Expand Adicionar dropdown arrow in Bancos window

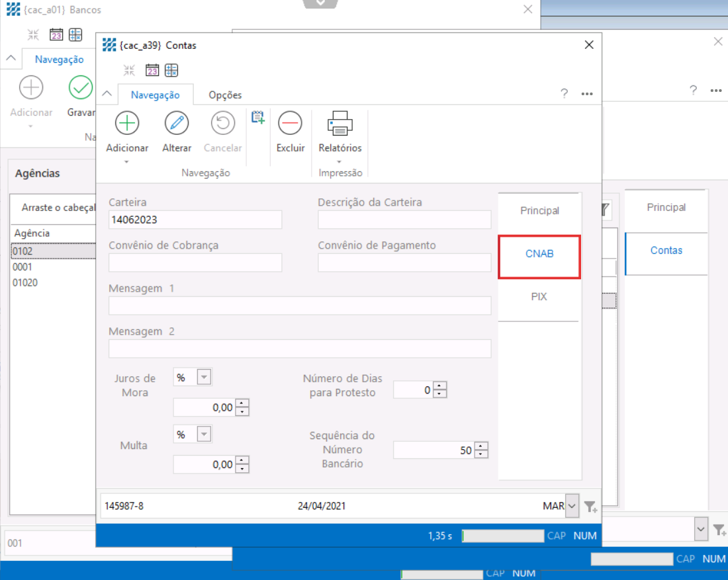30,126
